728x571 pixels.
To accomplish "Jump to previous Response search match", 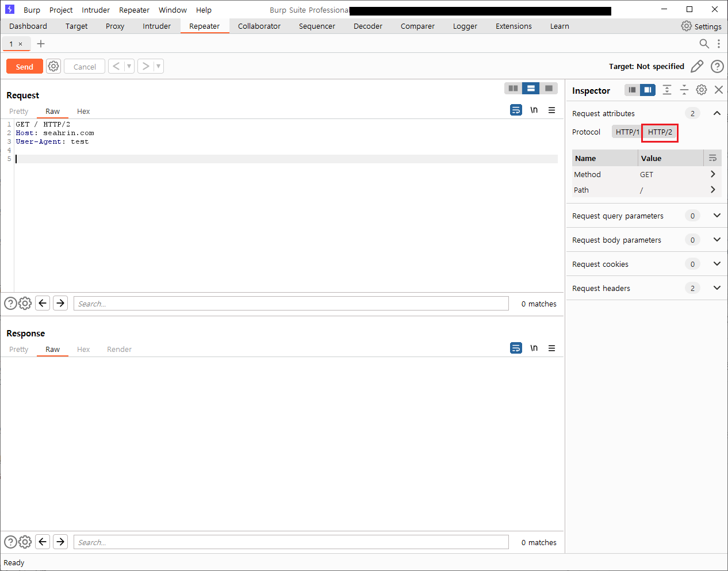I will pyautogui.click(x=43, y=542).
